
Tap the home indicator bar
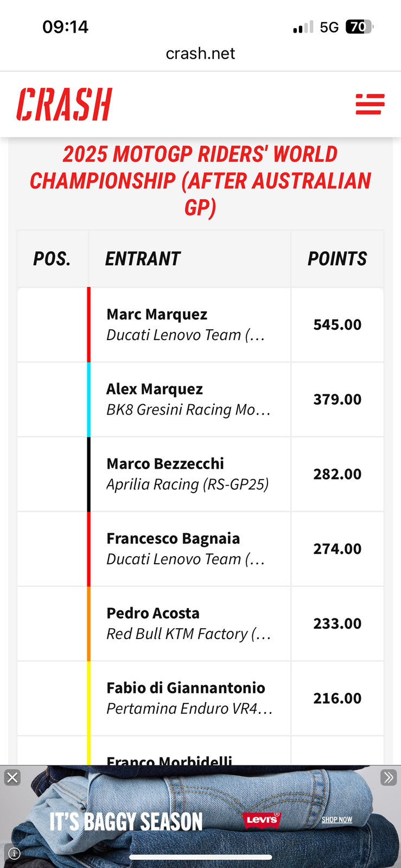pos(200,858)
